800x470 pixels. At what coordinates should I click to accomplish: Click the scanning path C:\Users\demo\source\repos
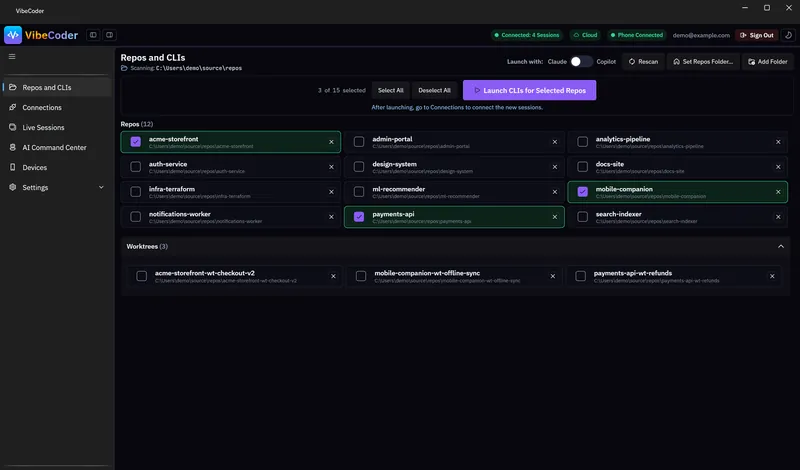coord(199,68)
